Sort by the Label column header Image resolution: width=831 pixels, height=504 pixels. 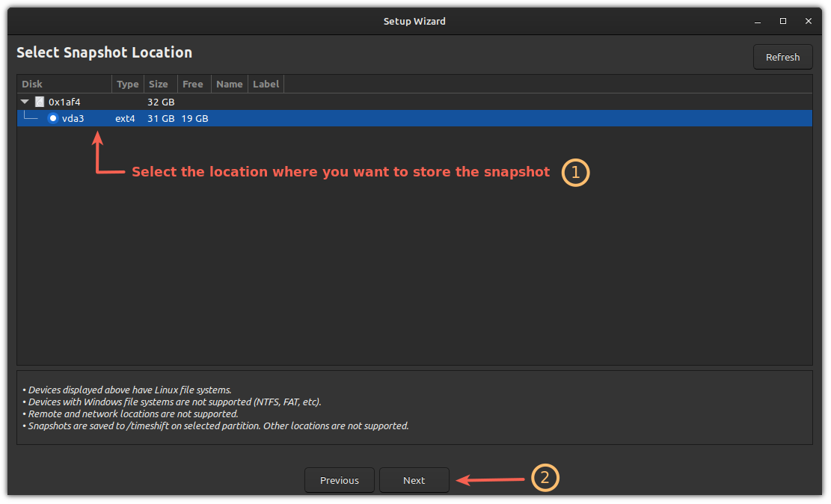click(266, 84)
